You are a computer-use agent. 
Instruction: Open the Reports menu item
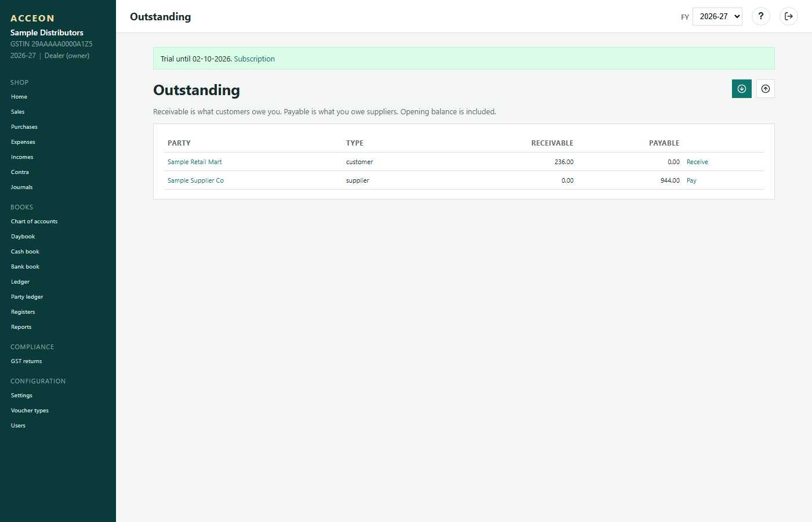pyautogui.click(x=21, y=327)
